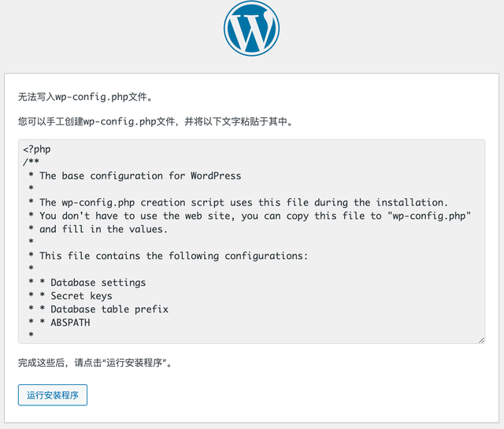Click the last asterisk line in textarea
Screen dimensions: 504x429
(x=31, y=335)
